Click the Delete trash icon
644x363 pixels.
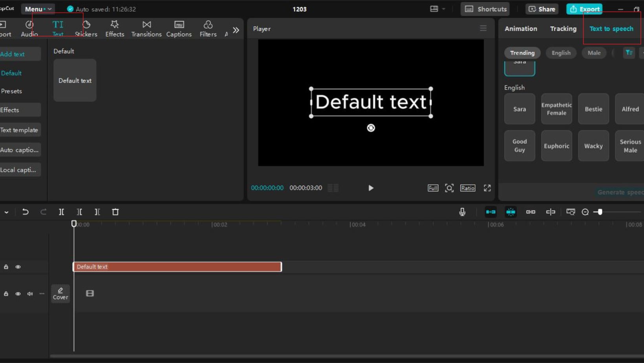(115, 212)
